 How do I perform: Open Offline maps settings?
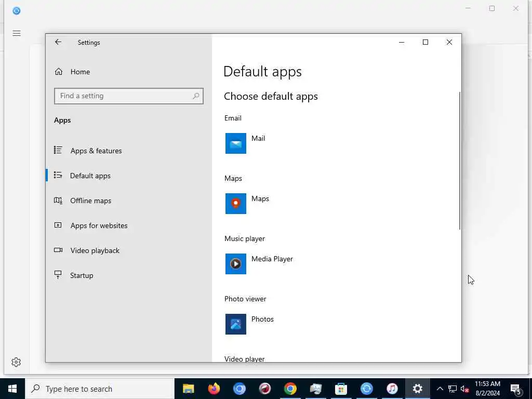[x=90, y=201]
